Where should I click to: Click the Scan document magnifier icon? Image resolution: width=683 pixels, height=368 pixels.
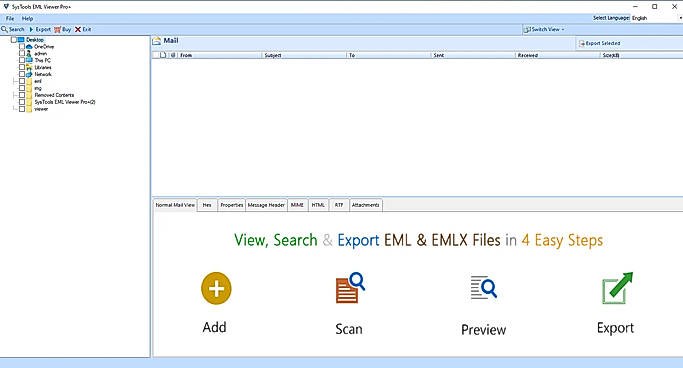[350, 287]
